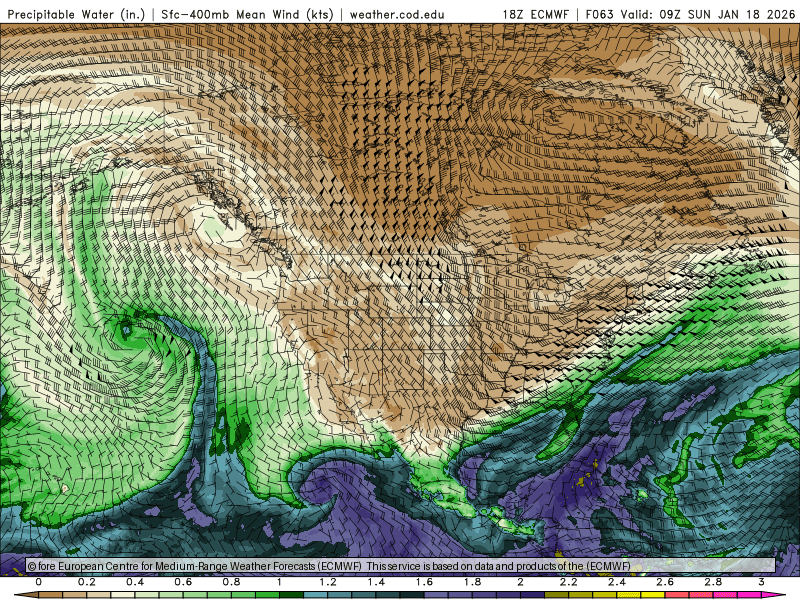This screenshot has height=600, width=800.
Task: Click the legend value '2.8'
Action: 713,582
